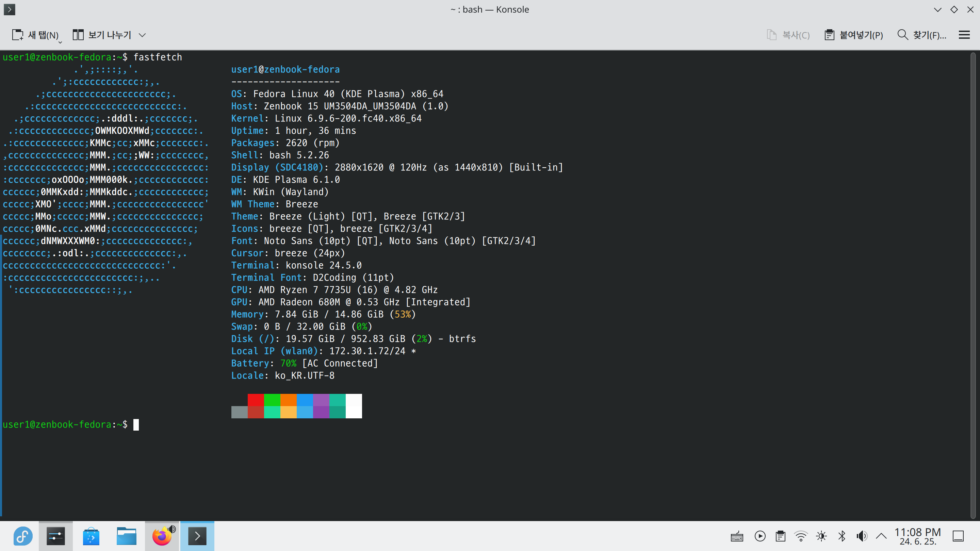The image size is (980, 551).
Task: Click the 'KDE Plasma 6.1.0' DE value
Action: tap(296, 180)
